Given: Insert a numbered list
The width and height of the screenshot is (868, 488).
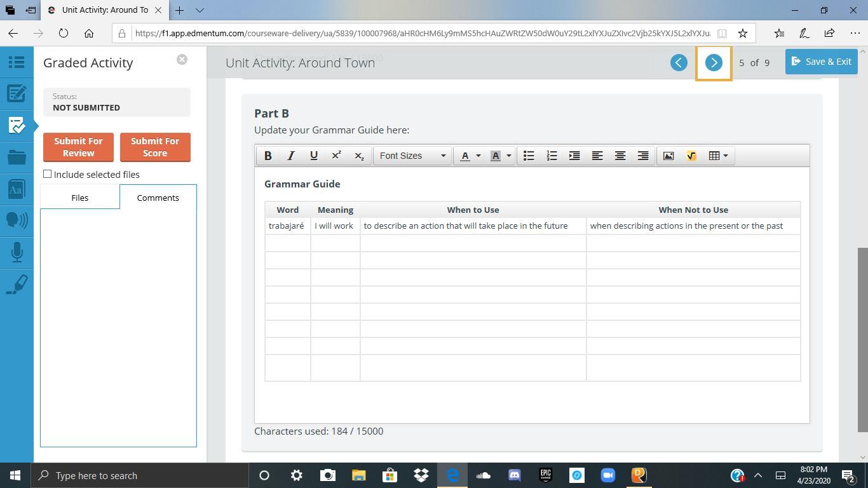Looking at the screenshot, I should (x=552, y=156).
